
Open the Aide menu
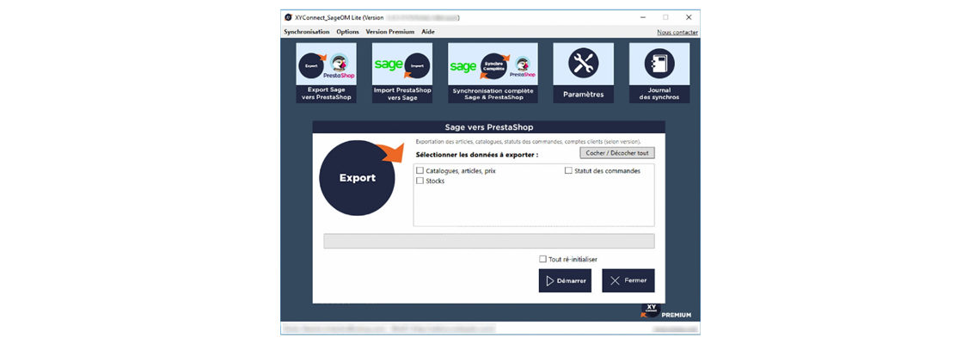[x=428, y=32]
